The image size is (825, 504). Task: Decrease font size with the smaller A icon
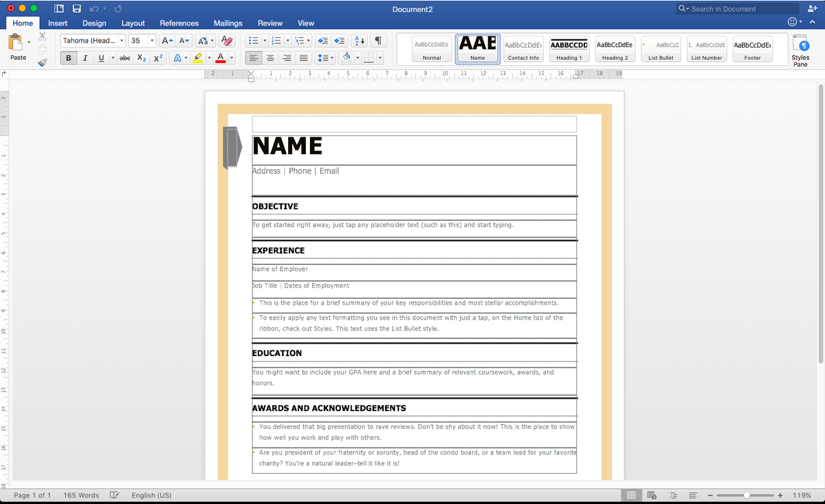[x=184, y=41]
